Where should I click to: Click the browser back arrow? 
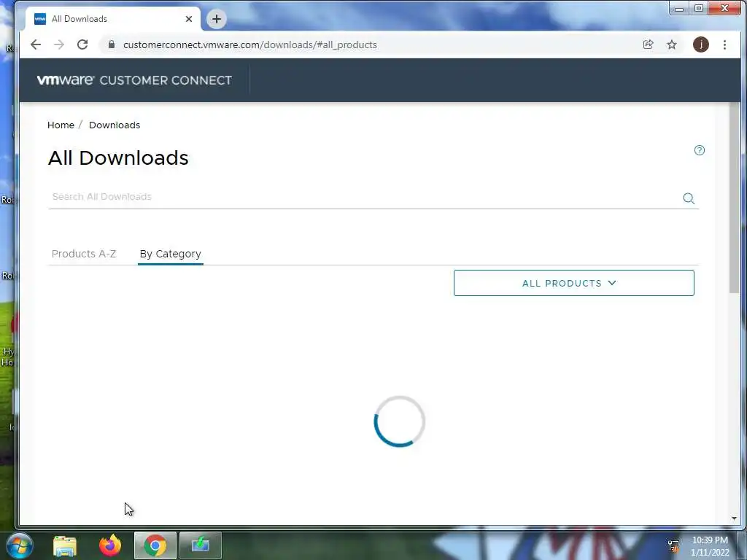click(x=36, y=44)
